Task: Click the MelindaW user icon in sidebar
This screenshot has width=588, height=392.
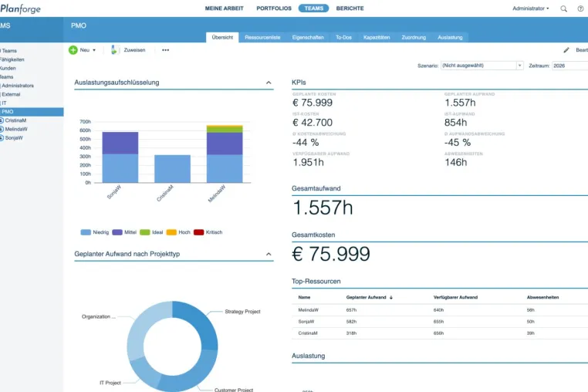Action: 2,129
